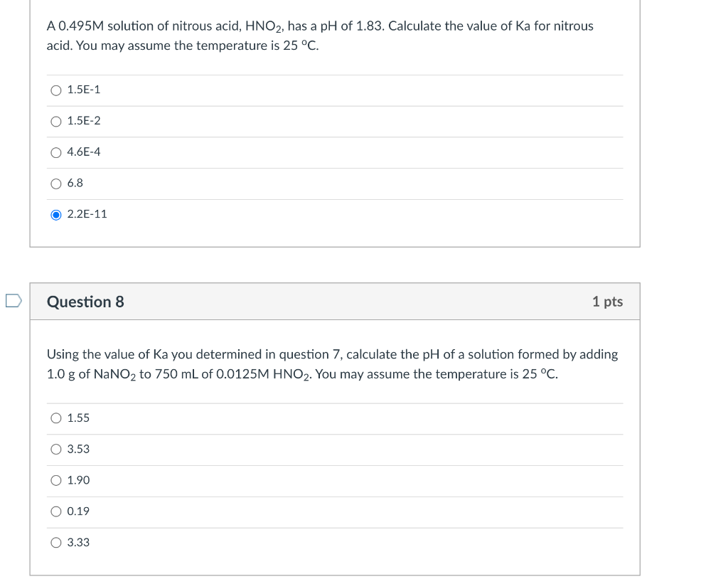This screenshot has height=584, width=728.
Task: Choose the 4.6E-4 answer choice
Action: (56, 152)
